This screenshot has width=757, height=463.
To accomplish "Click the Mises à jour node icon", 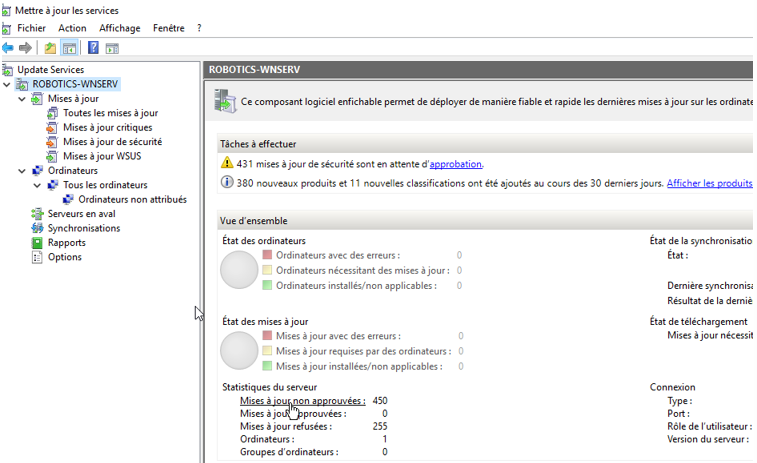I will point(37,99).
